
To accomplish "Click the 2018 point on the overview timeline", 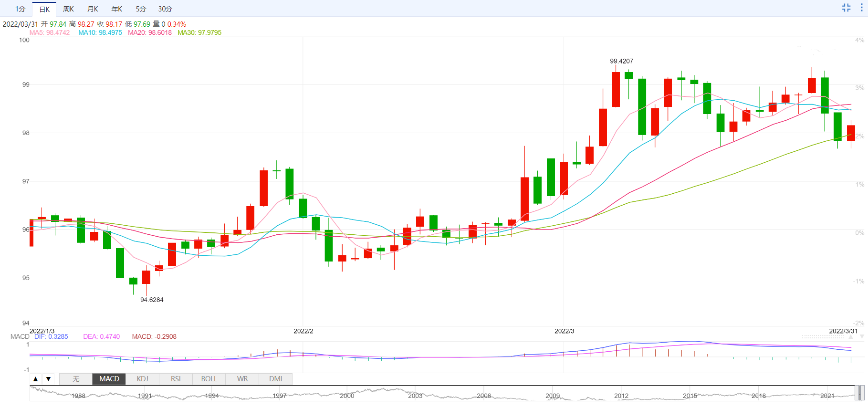I will click(759, 396).
